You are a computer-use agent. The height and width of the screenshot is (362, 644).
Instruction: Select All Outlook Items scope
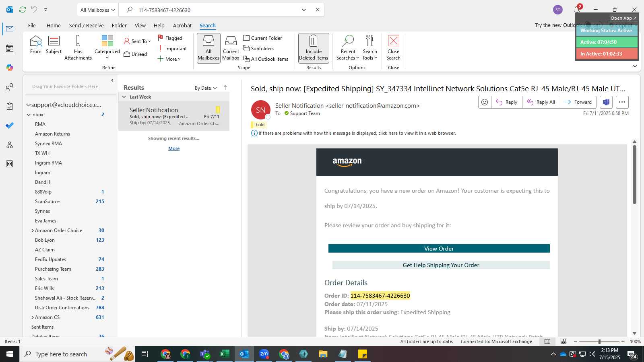coord(266,59)
